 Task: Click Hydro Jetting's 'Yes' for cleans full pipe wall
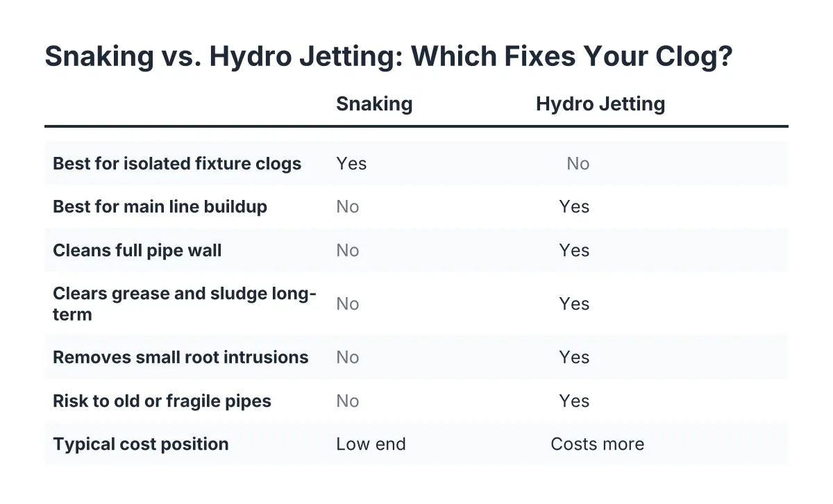[x=575, y=251]
